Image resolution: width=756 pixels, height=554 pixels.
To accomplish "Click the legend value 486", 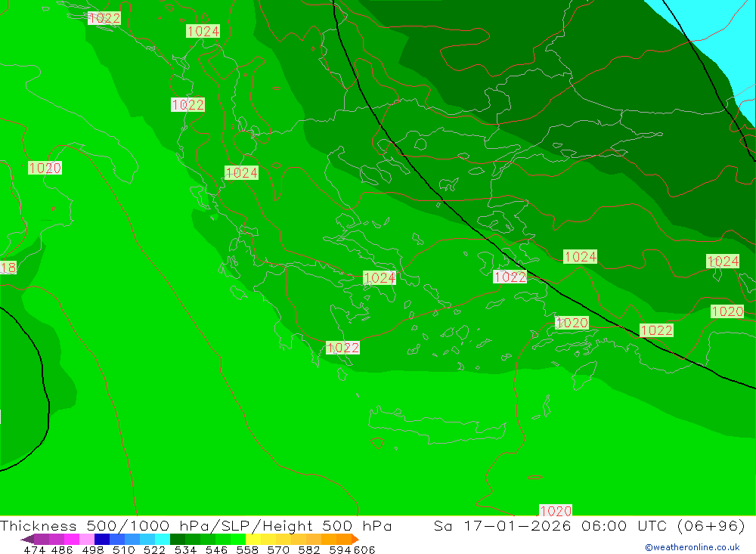I will [x=62, y=549].
